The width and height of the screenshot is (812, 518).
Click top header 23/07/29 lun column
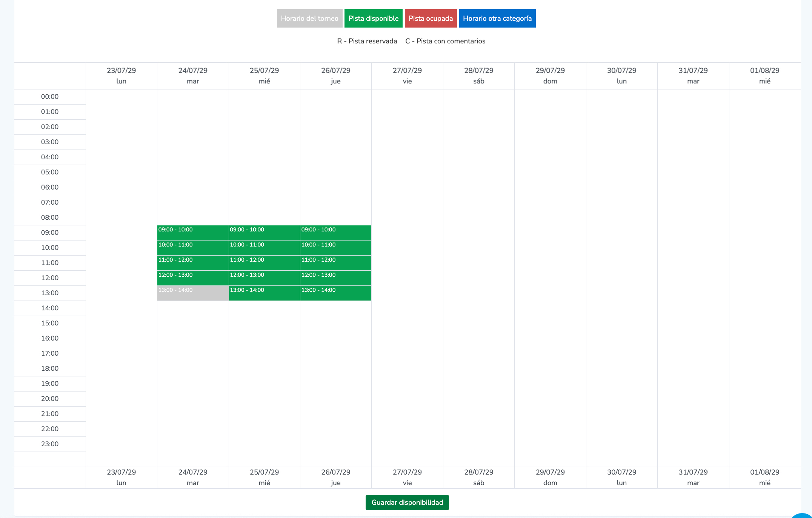(x=121, y=76)
